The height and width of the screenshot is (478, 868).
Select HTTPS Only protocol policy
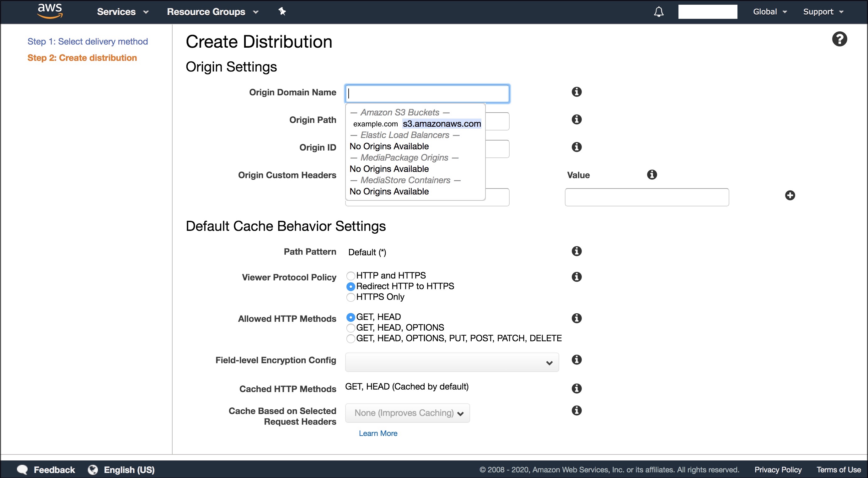pyautogui.click(x=351, y=297)
